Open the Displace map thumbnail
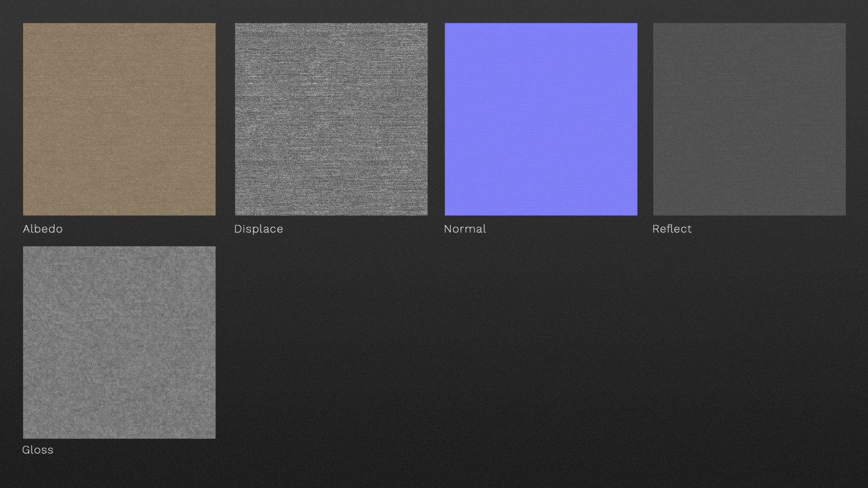The image size is (868, 488). (331, 119)
